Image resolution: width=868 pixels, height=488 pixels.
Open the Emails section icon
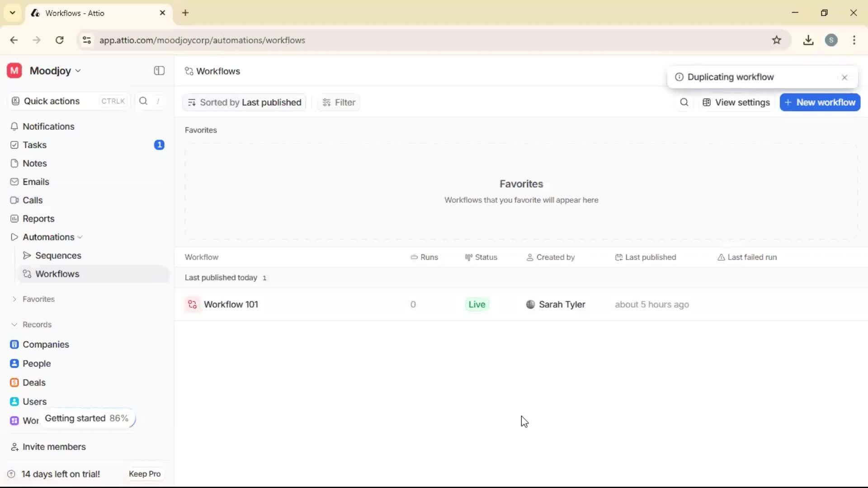point(14,182)
